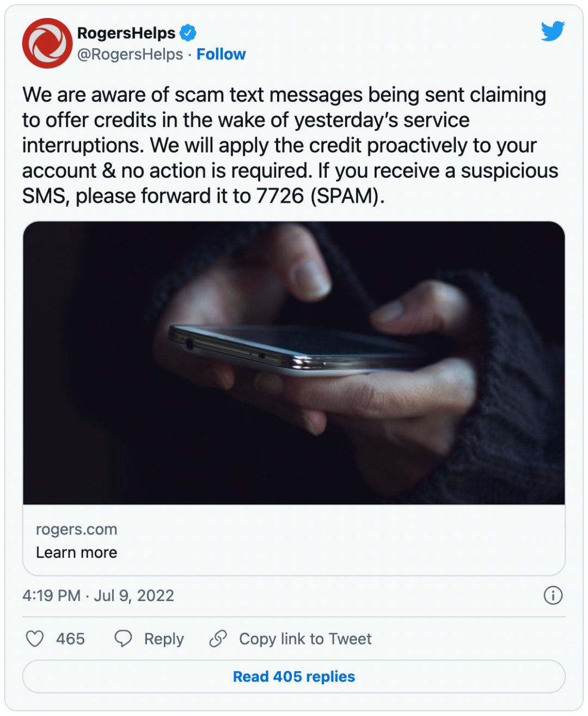Click the Twitter bird logo
This screenshot has height=716, width=588.
[x=553, y=32]
